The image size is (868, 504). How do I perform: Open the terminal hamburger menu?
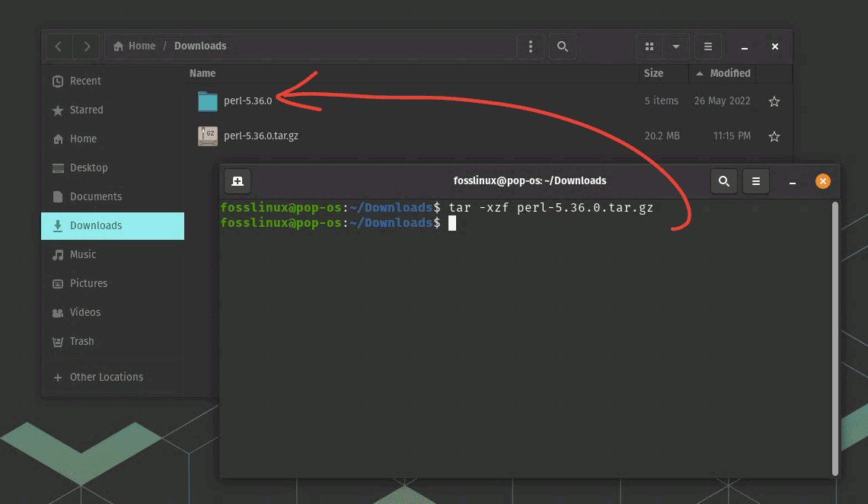pos(755,181)
